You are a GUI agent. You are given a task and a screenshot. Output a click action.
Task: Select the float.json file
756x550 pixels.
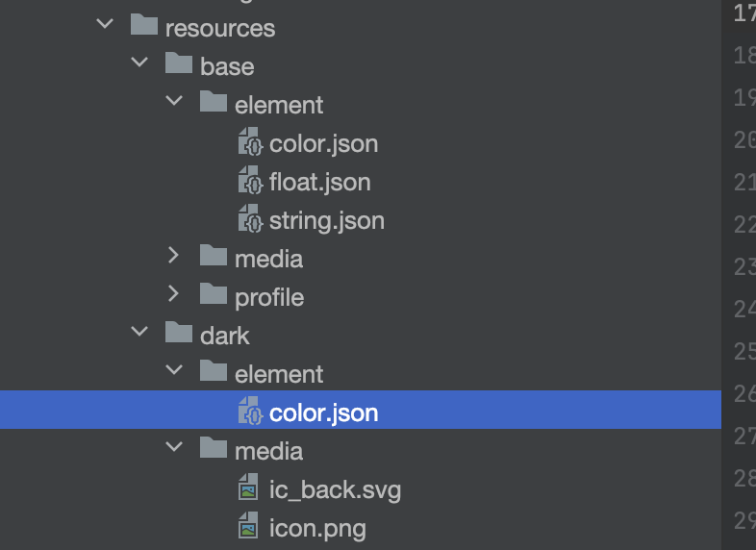[x=319, y=182]
